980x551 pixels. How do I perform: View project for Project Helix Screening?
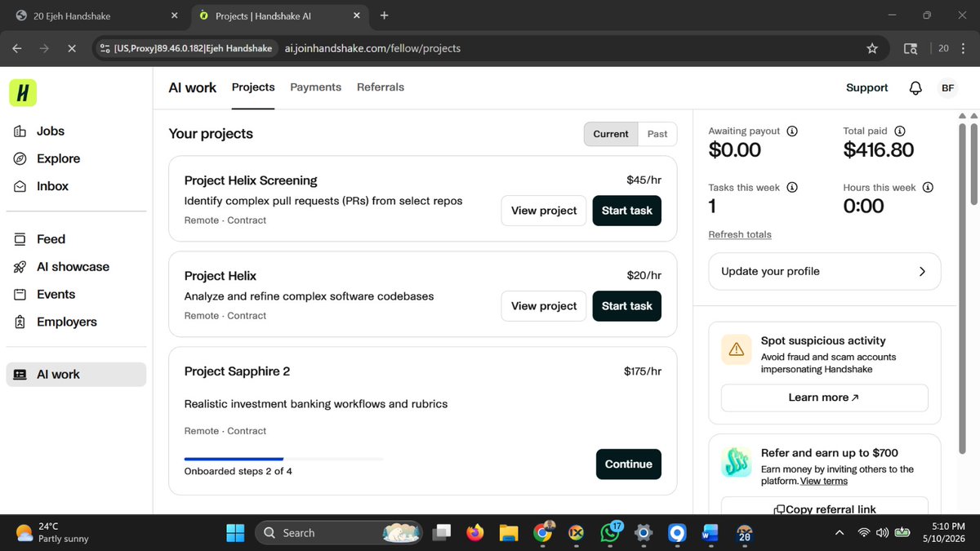coord(544,211)
